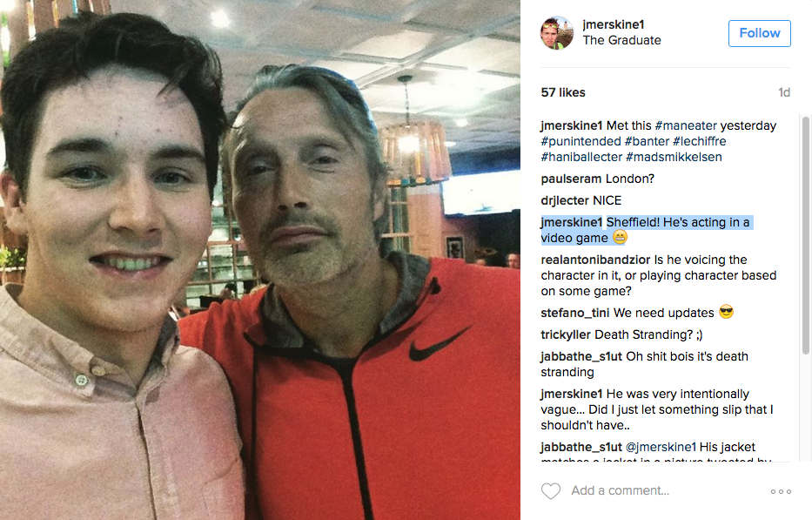This screenshot has height=520, width=812.
Task: Open the #haniballecter hashtag
Action: coord(581,157)
